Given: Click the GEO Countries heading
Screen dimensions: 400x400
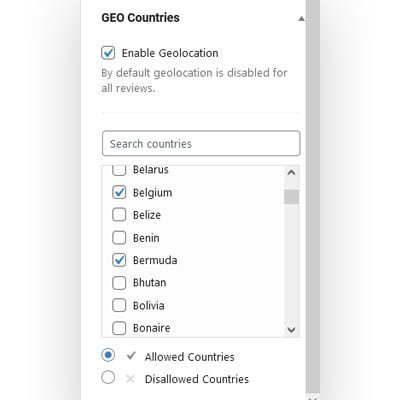Looking at the screenshot, I should coord(140,18).
